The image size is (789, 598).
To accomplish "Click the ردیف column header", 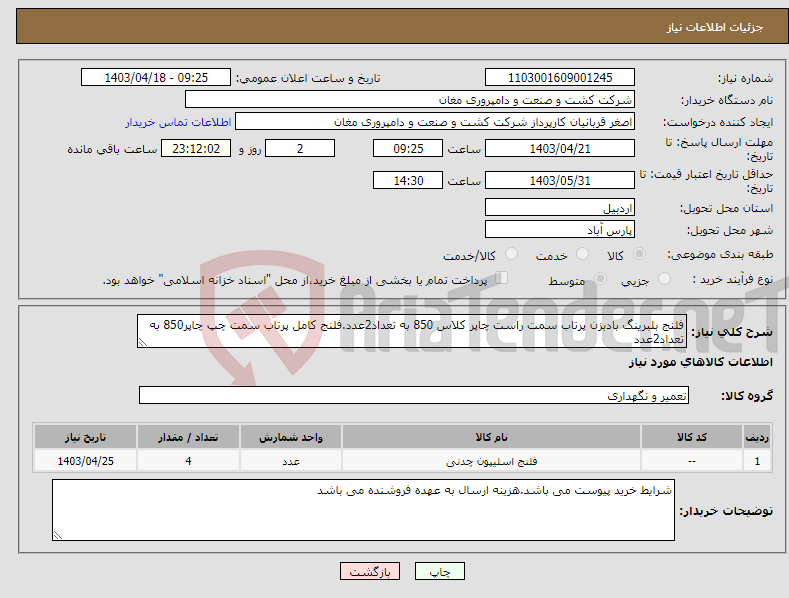I will coord(757,437).
